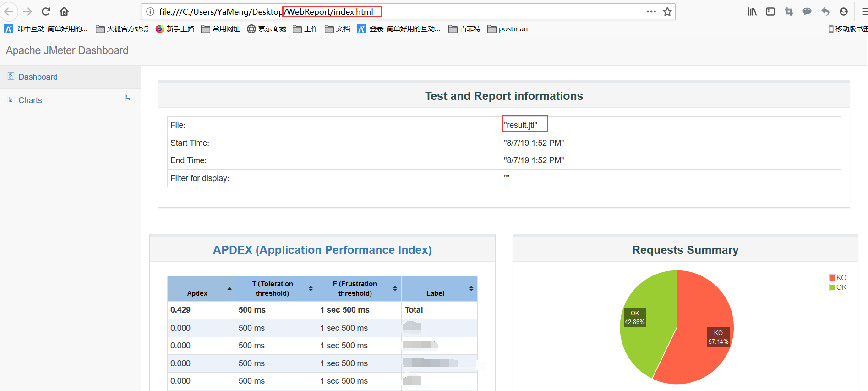Image resolution: width=868 pixels, height=391 pixels.
Task: Select the 0.429 Apdex total cell
Action: pyautogui.click(x=202, y=310)
